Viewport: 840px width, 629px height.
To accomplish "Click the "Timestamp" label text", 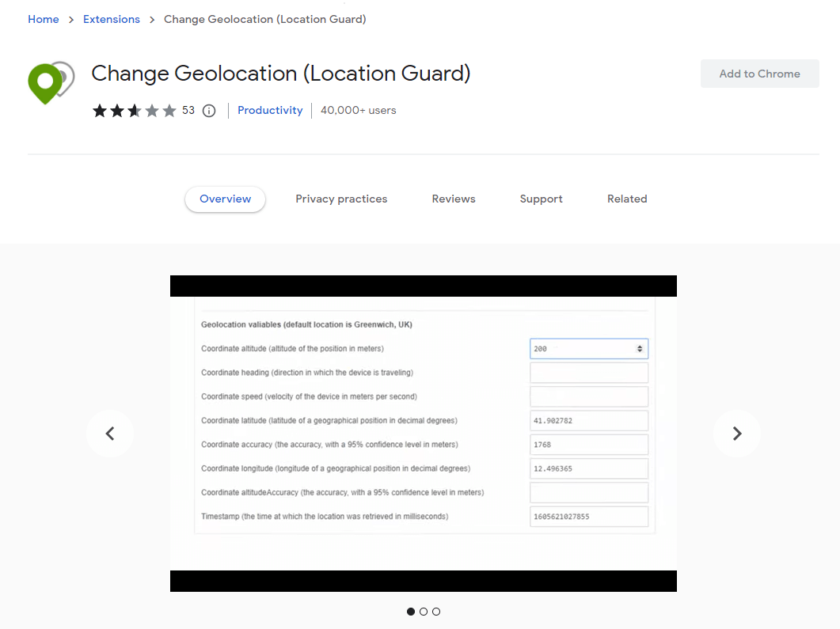I will pos(325,517).
